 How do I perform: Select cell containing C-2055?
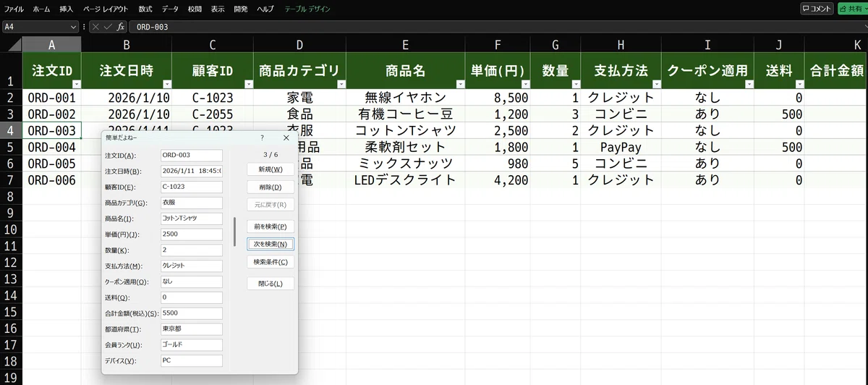click(x=213, y=114)
